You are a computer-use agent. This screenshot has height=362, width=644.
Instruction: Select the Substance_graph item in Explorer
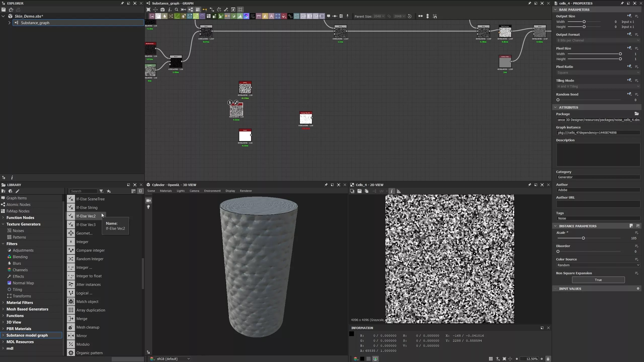click(x=35, y=23)
